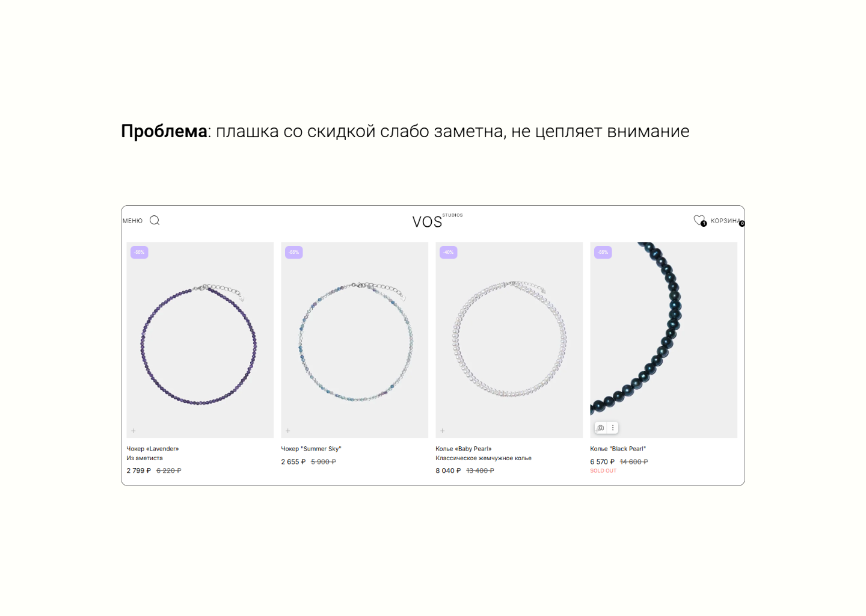Image resolution: width=866 pixels, height=616 pixels.
Task: Click plus icon on Summer Sky image
Action: click(288, 431)
